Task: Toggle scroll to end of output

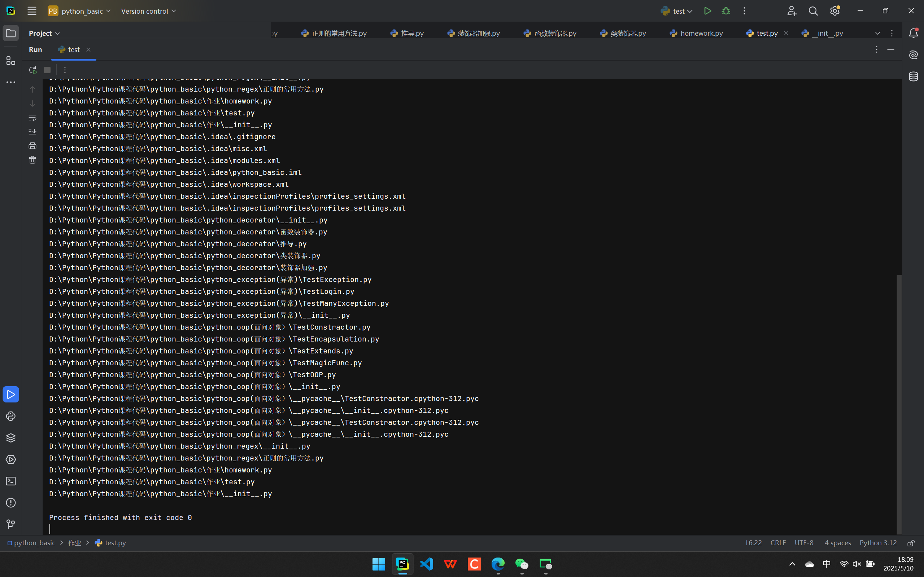Action: click(32, 132)
